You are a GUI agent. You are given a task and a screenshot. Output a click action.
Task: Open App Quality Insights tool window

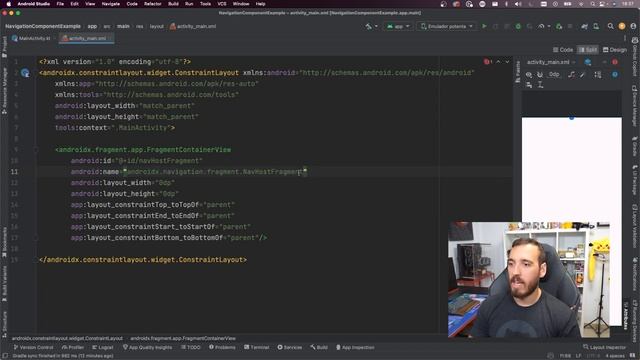point(147,347)
